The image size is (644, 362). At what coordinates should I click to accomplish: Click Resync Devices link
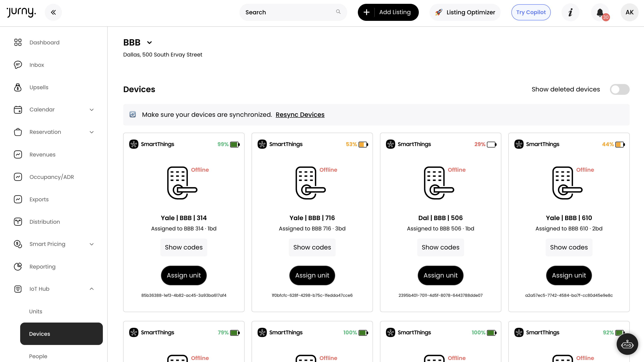(300, 115)
